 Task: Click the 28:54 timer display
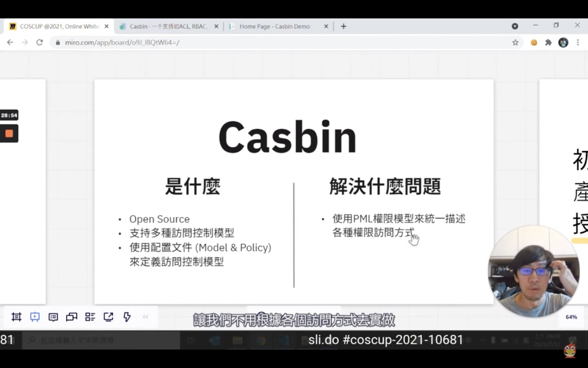[x=9, y=115]
